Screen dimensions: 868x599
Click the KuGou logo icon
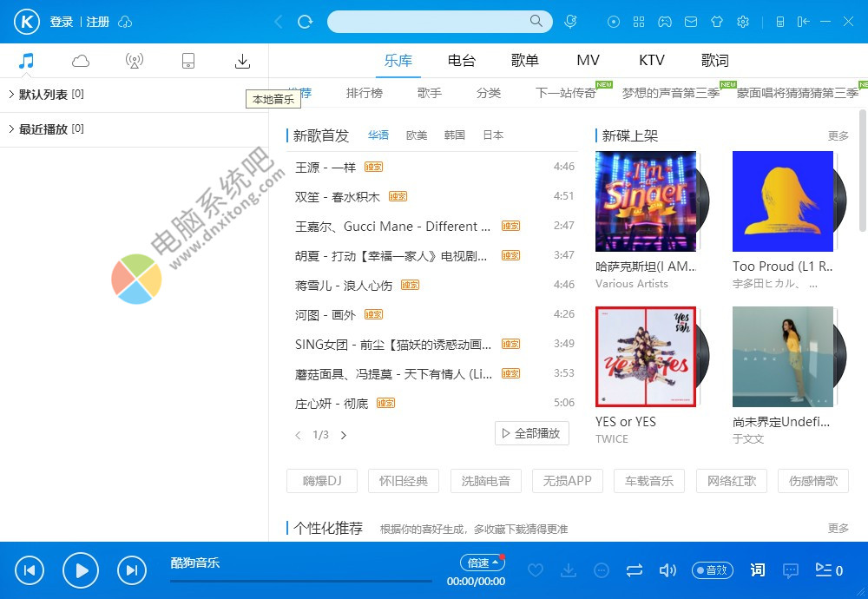(27, 23)
